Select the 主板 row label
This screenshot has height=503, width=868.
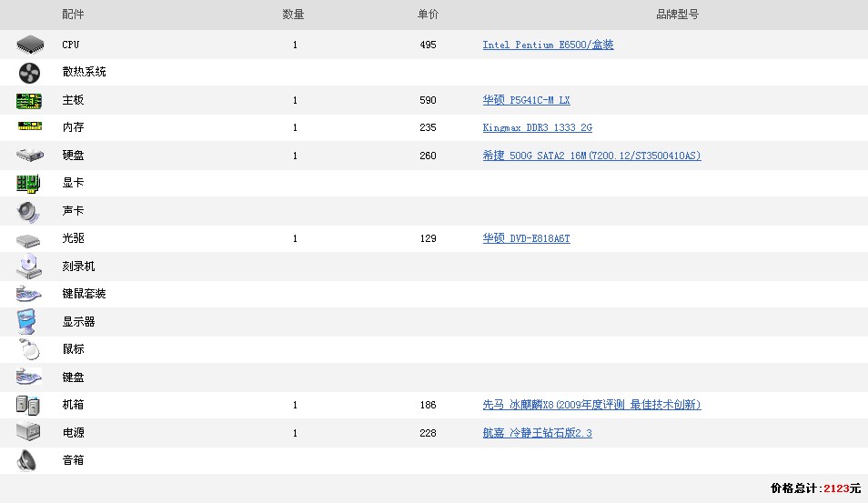pos(73,100)
